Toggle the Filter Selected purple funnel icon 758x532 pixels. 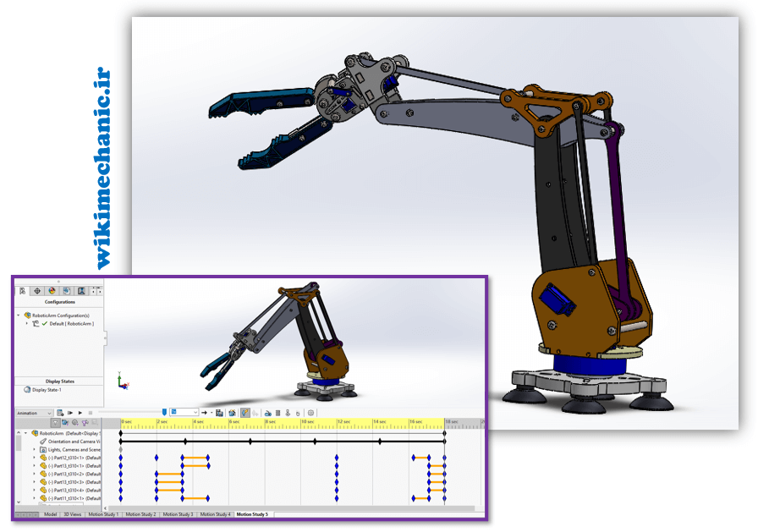85,423
